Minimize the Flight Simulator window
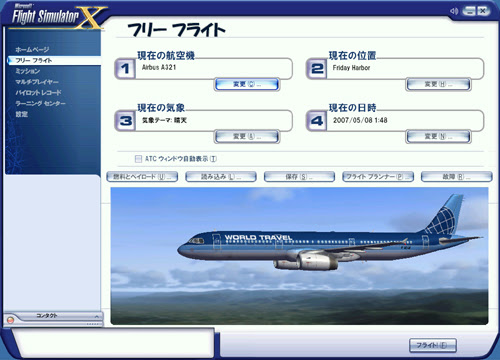The image size is (500, 360). click(x=469, y=11)
